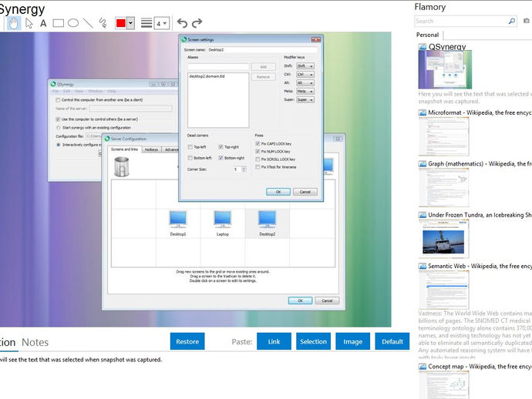Toggle Fix NUM LOCK key checkbox

pyautogui.click(x=258, y=152)
